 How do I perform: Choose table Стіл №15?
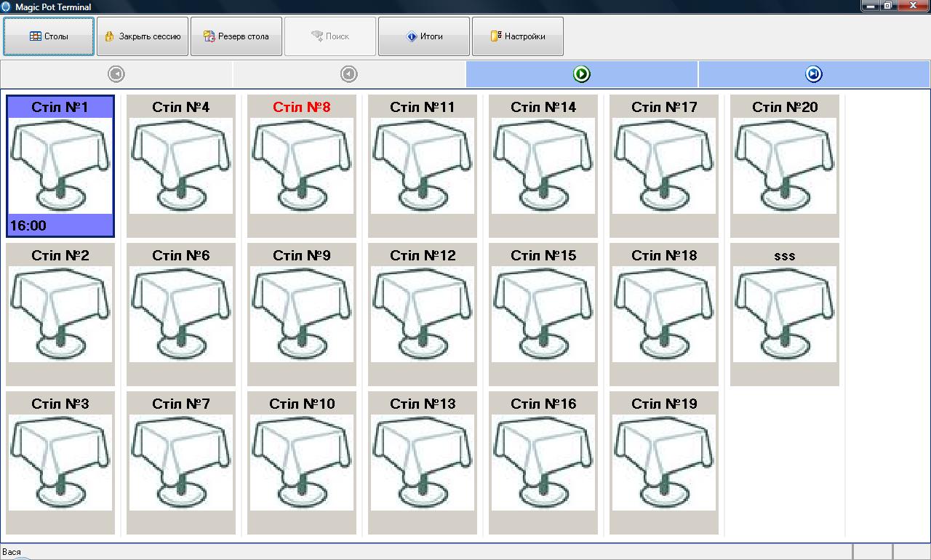tap(543, 314)
